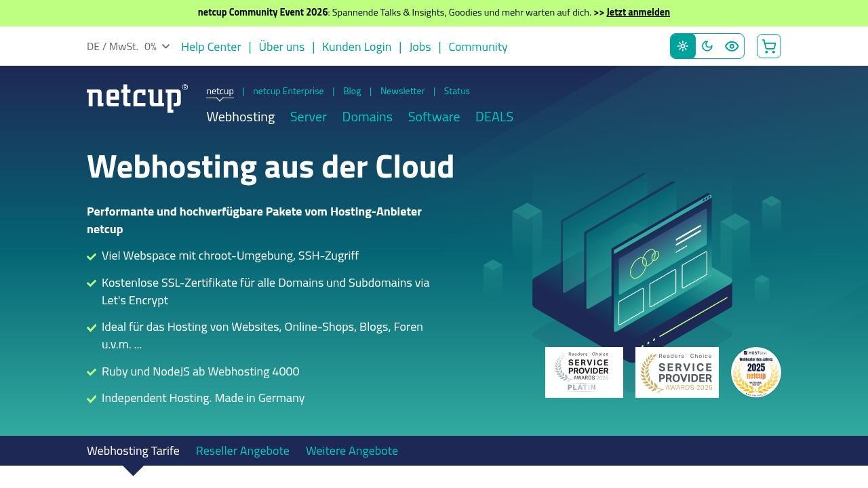Open the Webhosting main menu
This screenshot has width=868, height=488.
(241, 117)
